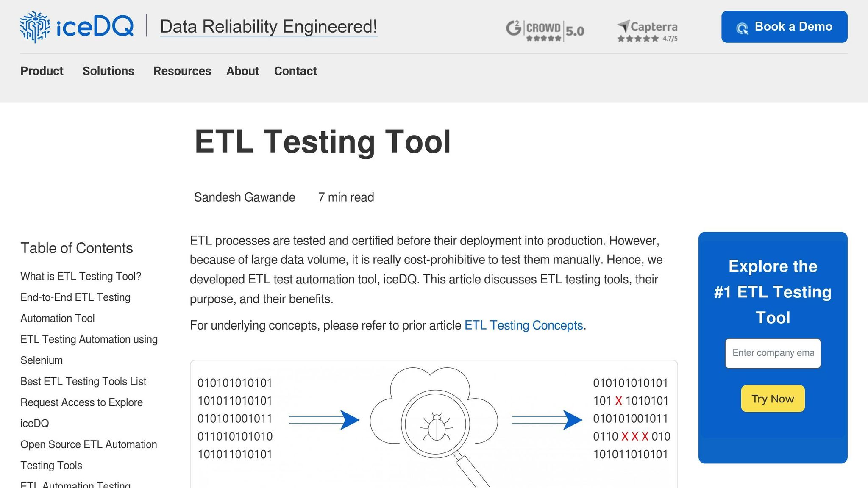Jump to What is ETL Testing Tool?
This screenshot has height=488, width=868.
(x=81, y=277)
